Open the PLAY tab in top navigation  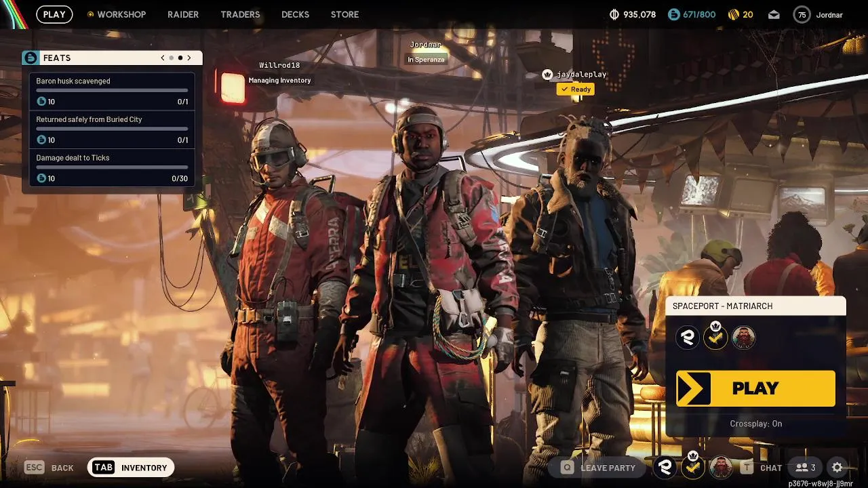tap(54, 14)
